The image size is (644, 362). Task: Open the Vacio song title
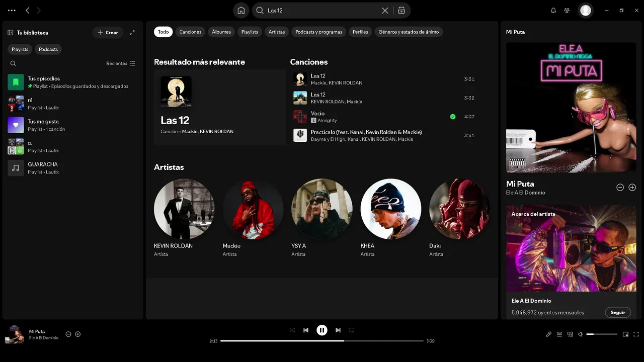tap(317, 114)
